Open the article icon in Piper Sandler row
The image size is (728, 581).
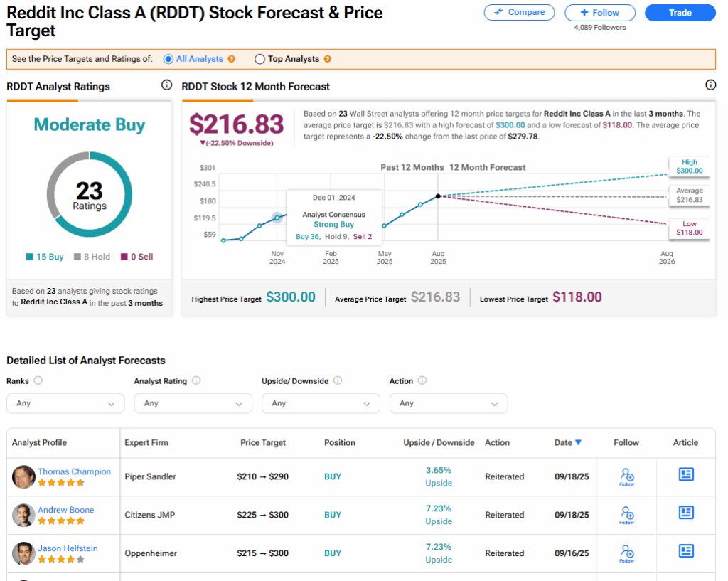(x=686, y=474)
